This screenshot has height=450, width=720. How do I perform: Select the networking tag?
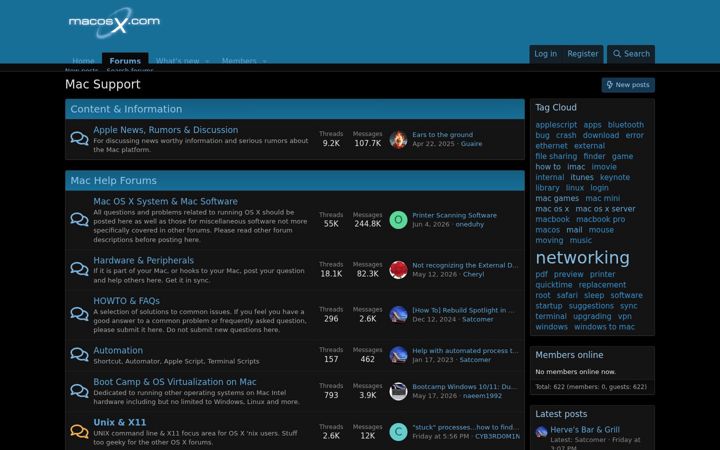point(582,258)
